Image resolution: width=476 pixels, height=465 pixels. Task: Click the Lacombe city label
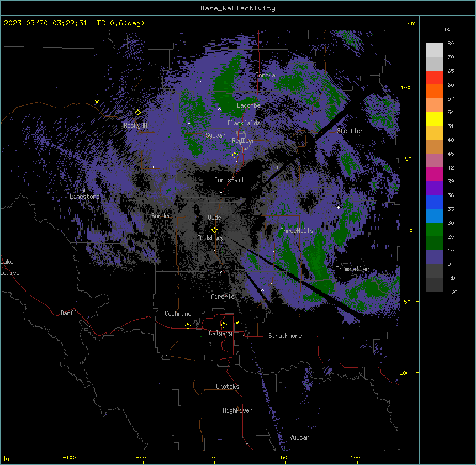(248, 105)
